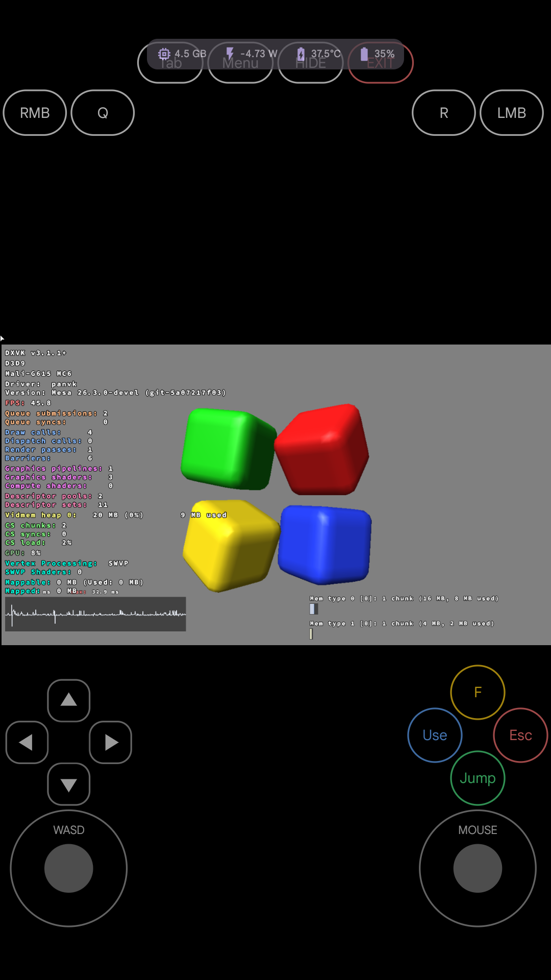Tap the D-pad up arrow

click(x=69, y=700)
